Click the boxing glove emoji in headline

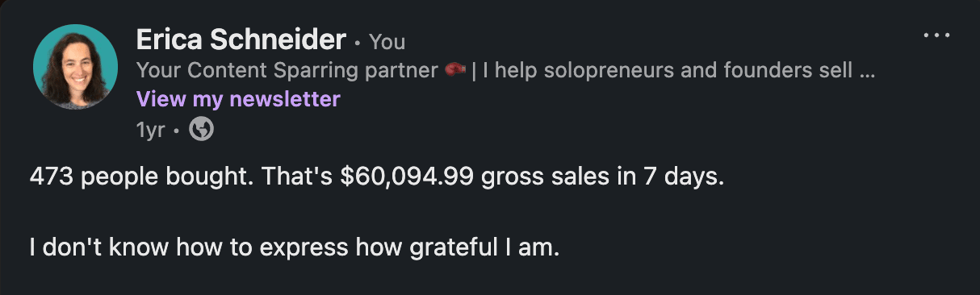pyautogui.click(x=455, y=71)
